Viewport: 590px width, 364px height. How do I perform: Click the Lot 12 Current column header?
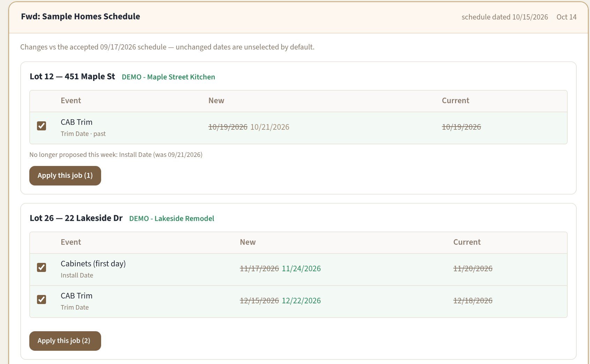455,101
